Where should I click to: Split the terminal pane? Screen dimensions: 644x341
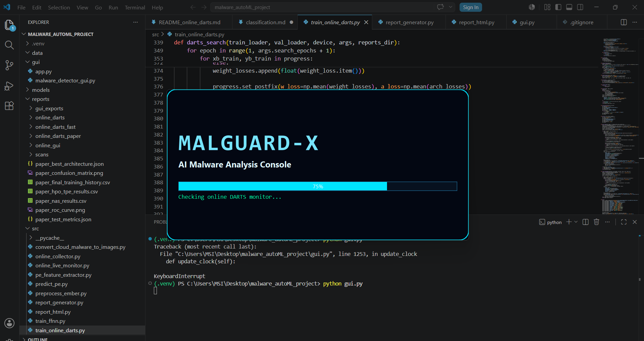586,222
